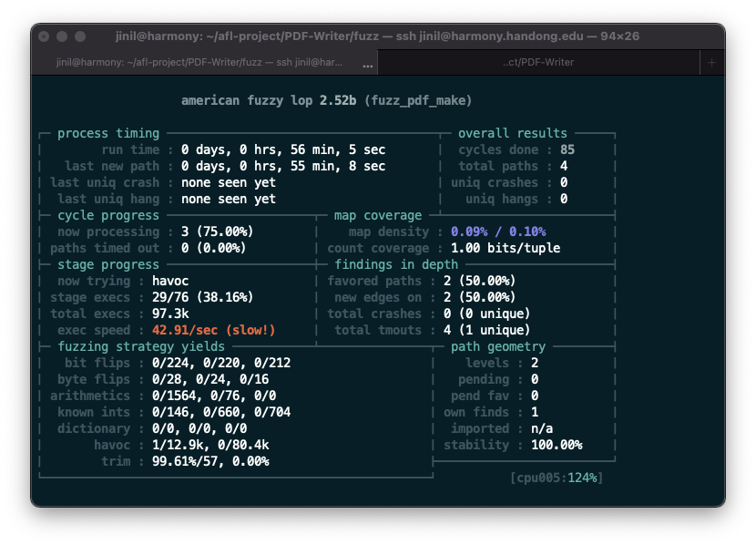Click run time value '56 min, 5 sec'
The height and width of the screenshot is (545, 756).
click(338, 149)
